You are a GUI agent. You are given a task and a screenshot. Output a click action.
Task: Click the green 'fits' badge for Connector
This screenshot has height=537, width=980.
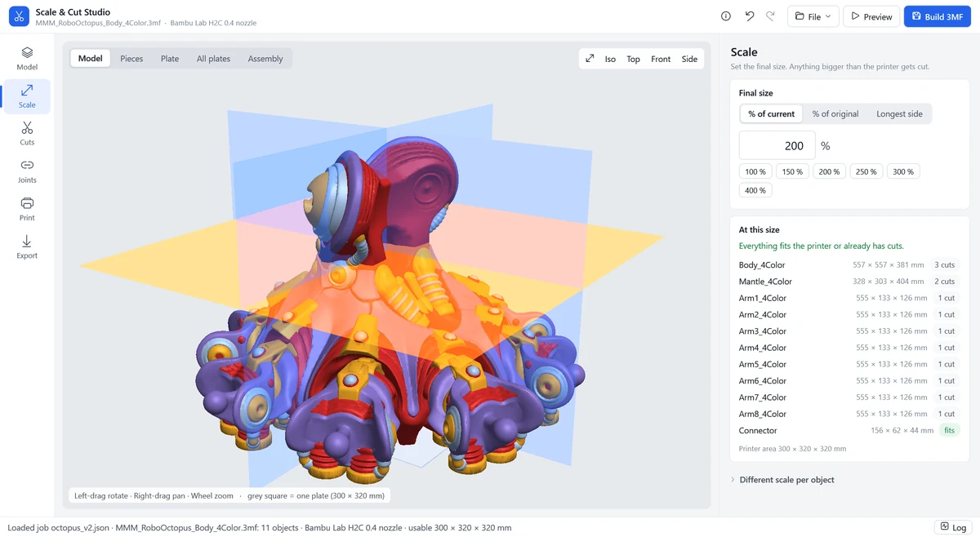949,430
